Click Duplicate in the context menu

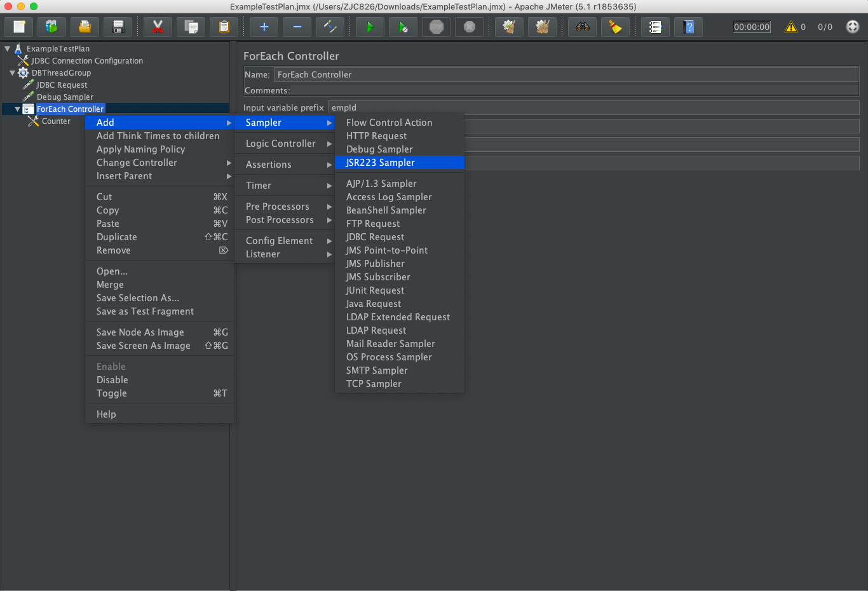(159, 237)
